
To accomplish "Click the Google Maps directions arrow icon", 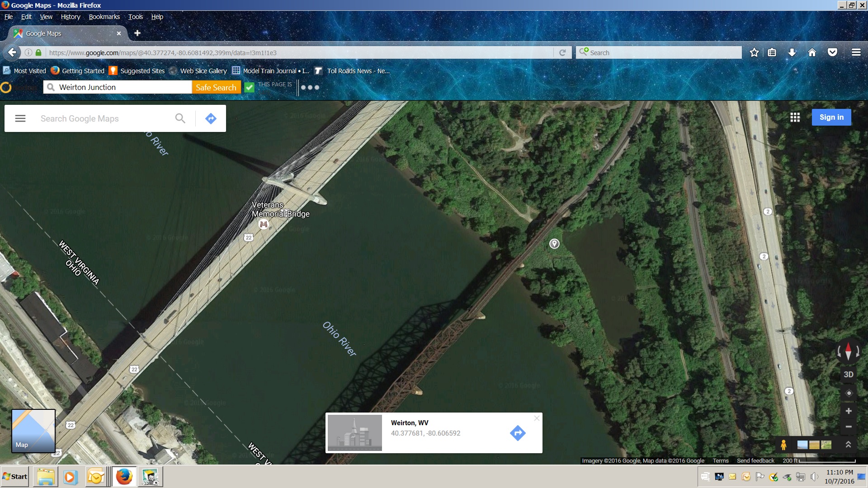I will pyautogui.click(x=211, y=118).
